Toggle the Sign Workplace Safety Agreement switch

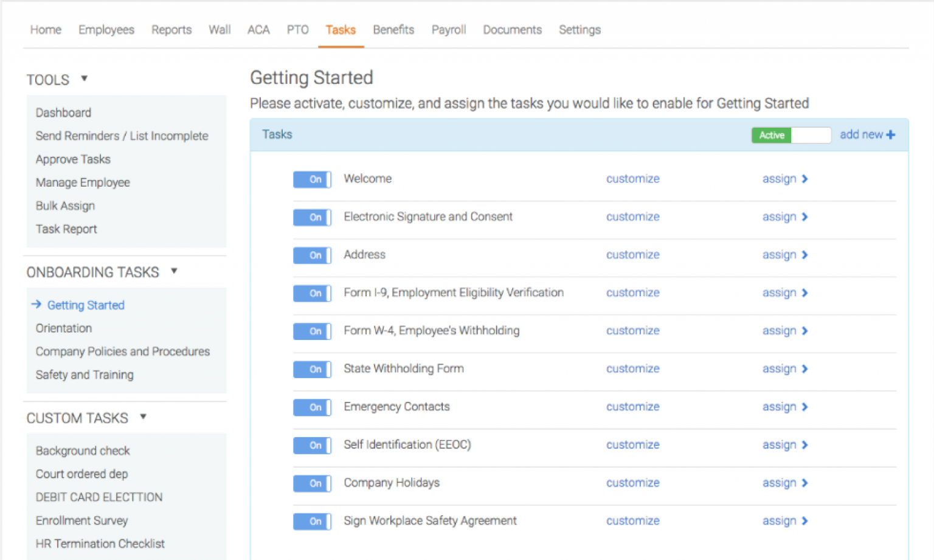coord(312,521)
